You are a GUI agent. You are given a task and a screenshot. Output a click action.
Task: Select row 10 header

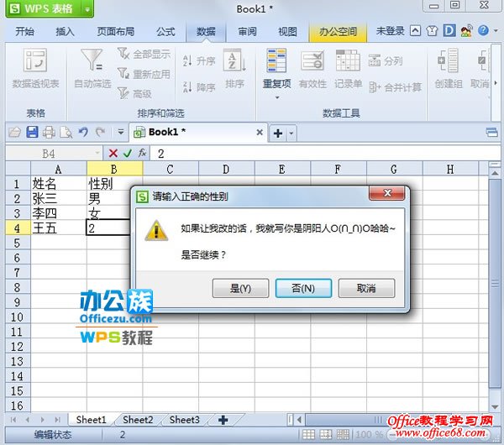pyautogui.click(x=17, y=317)
